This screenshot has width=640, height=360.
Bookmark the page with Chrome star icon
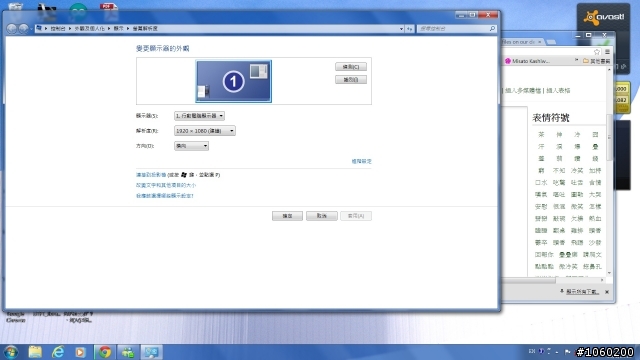(x=597, y=52)
